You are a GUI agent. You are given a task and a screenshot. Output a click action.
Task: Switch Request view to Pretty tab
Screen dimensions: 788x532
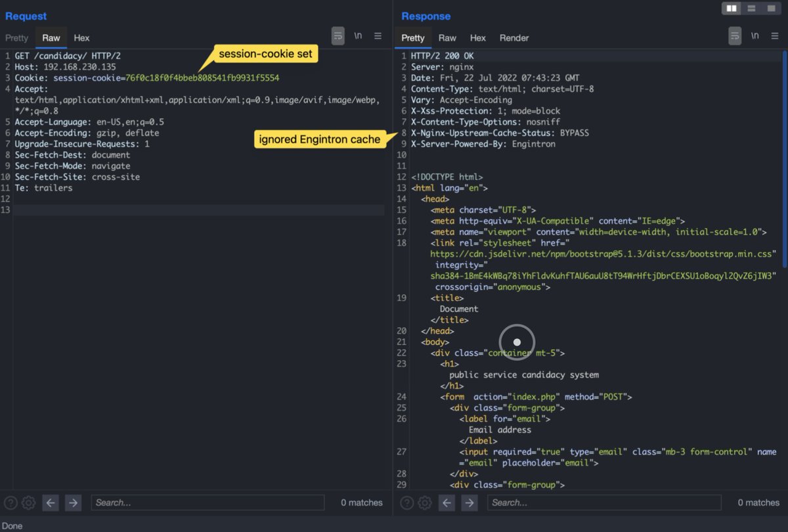pos(17,38)
